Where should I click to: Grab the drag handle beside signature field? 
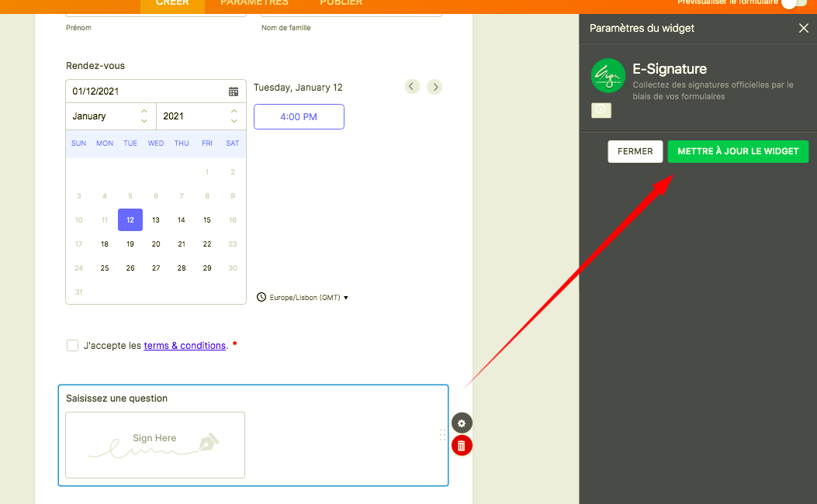coord(442,435)
